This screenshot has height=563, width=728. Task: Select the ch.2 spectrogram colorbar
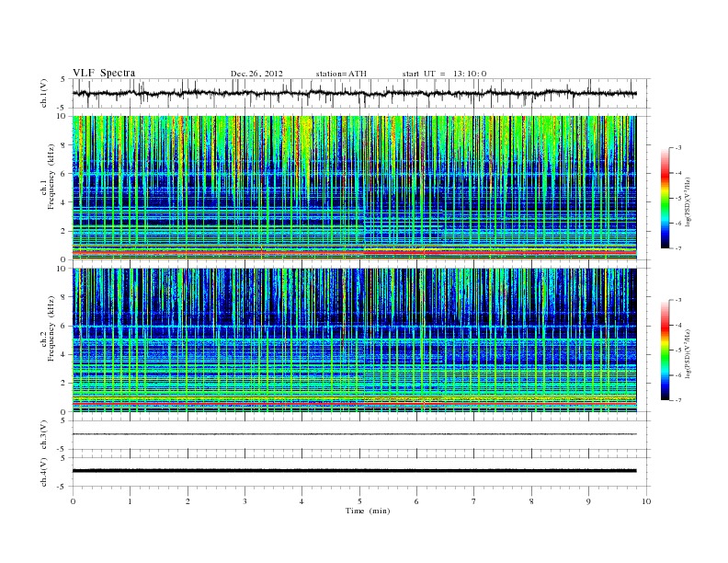pyautogui.click(x=665, y=350)
